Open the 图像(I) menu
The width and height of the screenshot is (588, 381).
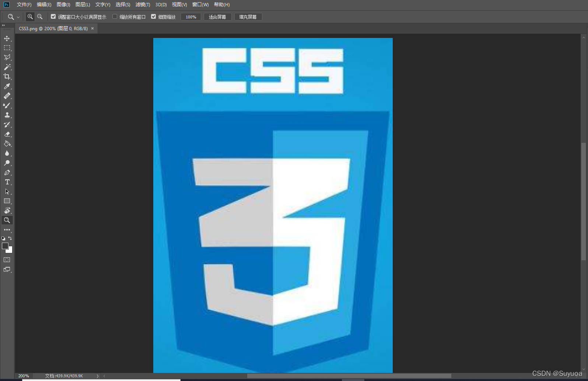point(63,4)
